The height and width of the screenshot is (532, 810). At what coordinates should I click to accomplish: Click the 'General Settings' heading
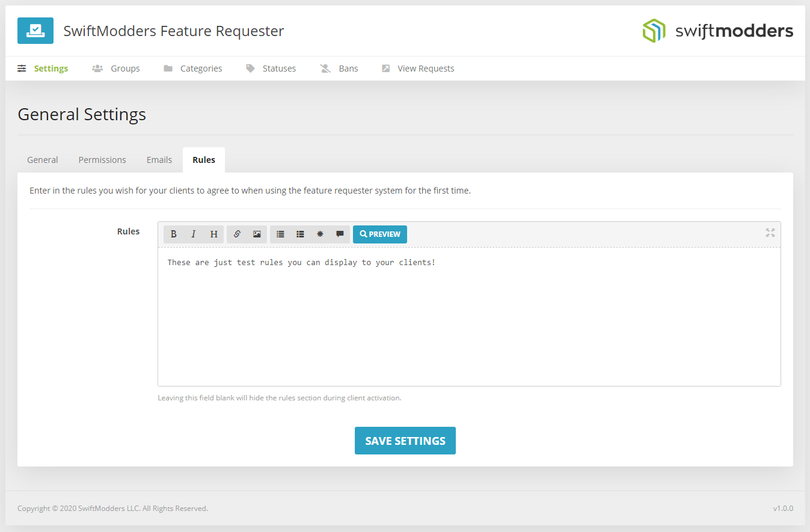(x=82, y=114)
